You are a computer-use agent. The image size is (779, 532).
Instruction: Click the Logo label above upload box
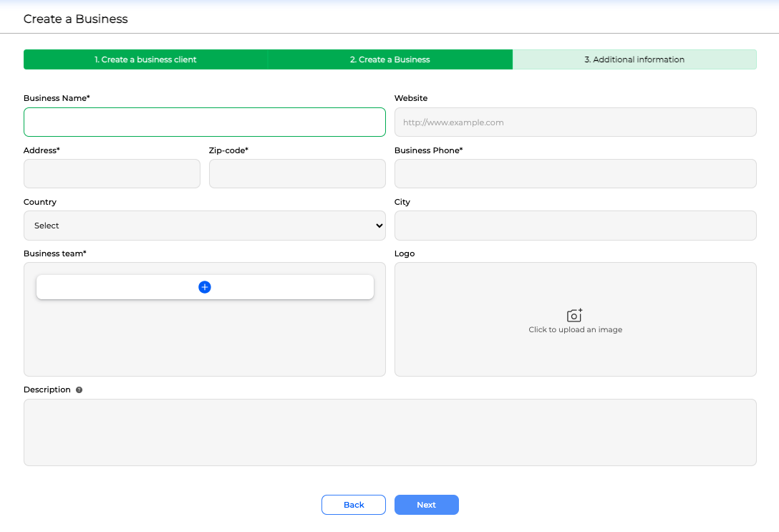pyautogui.click(x=405, y=253)
